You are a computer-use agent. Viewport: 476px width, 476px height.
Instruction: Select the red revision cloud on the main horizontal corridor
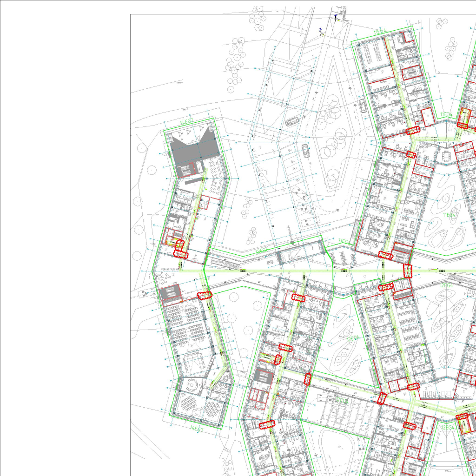(407, 271)
